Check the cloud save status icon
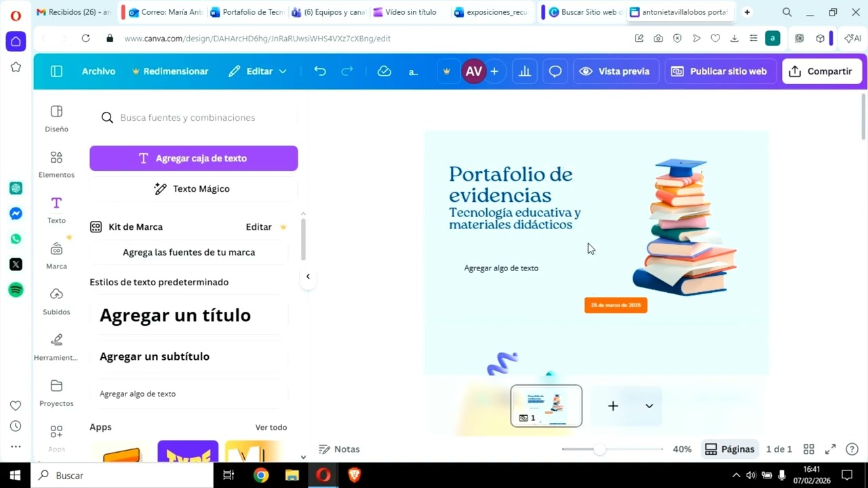The height and width of the screenshot is (488, 868). (x=384, y=71)
